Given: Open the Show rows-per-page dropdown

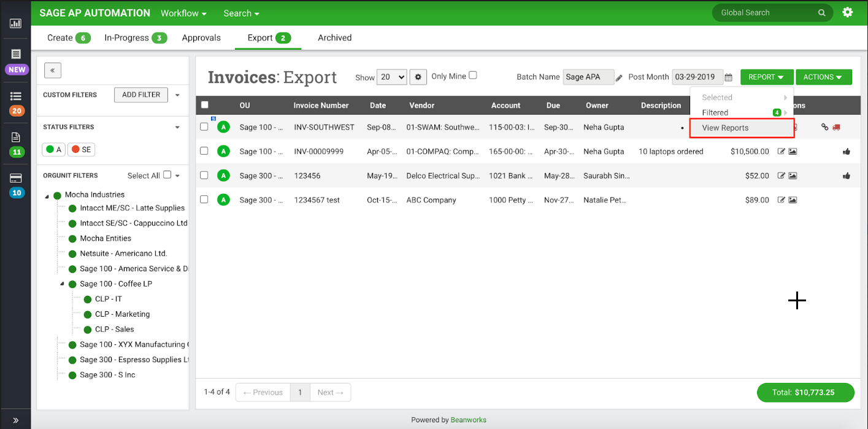Looking at the screenshot, I should [x=391, y=77].
